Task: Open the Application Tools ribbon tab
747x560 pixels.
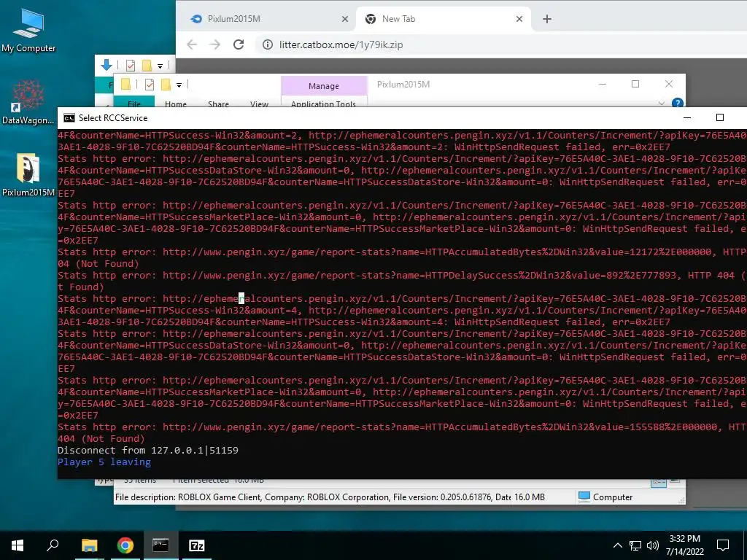Action: pos(323,103)
